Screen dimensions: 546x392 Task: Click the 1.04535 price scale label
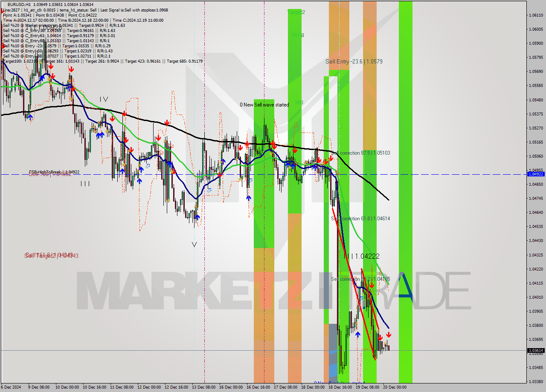pos(536,226)
